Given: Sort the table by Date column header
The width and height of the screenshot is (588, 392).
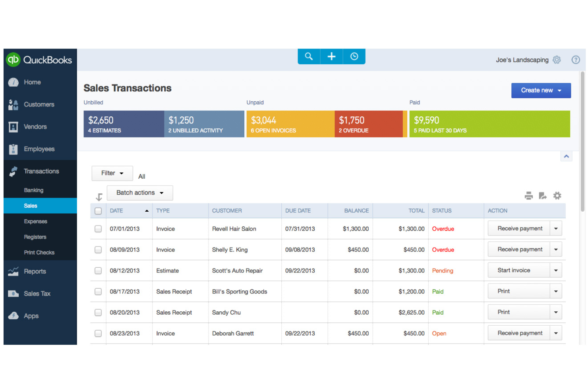Looking at the screenshot, I should pyautogui.click(x=117, y=211).
